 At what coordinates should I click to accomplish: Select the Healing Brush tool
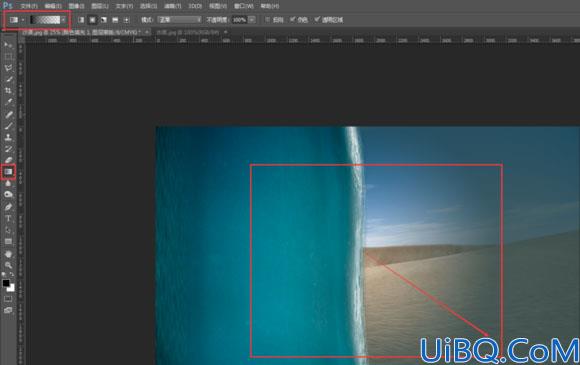pos(8,114)
